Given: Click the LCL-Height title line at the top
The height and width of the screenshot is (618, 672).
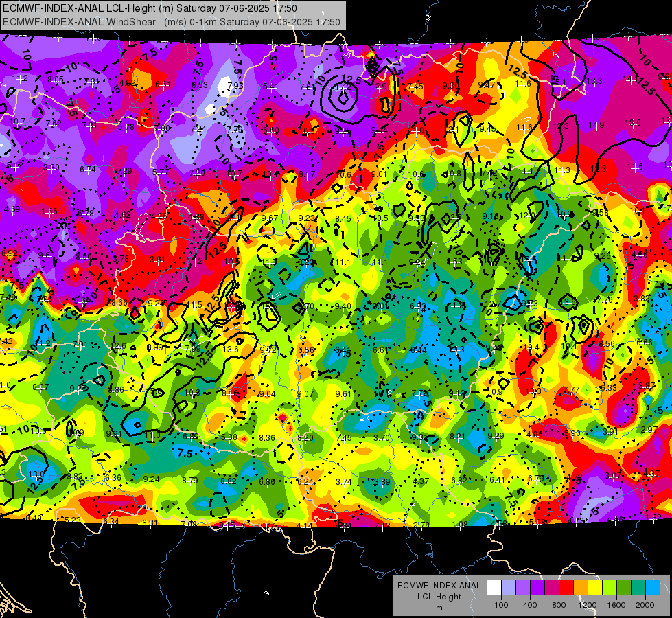Looking at the screenshot, I should click(x=150, y=8).
